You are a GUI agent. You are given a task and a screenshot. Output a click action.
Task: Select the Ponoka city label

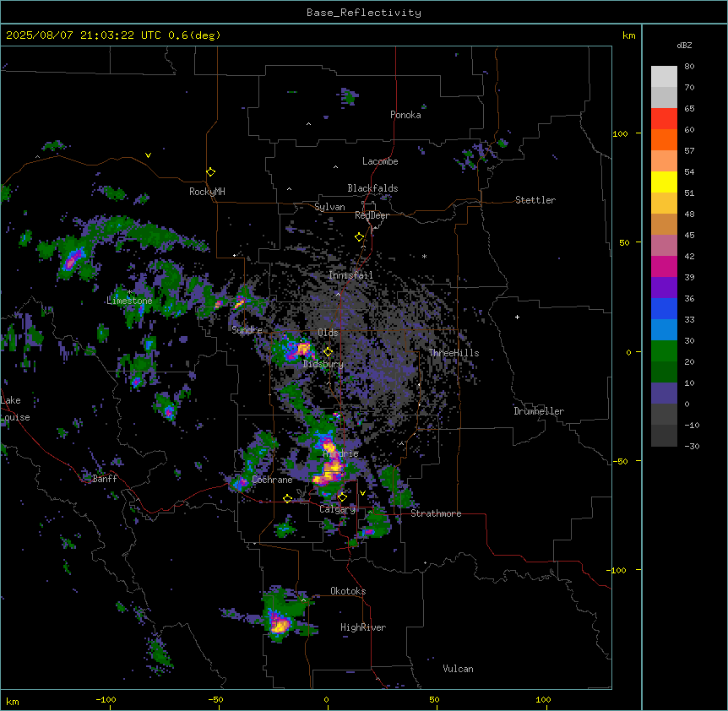pyautogui.click(x=405, y=115)
